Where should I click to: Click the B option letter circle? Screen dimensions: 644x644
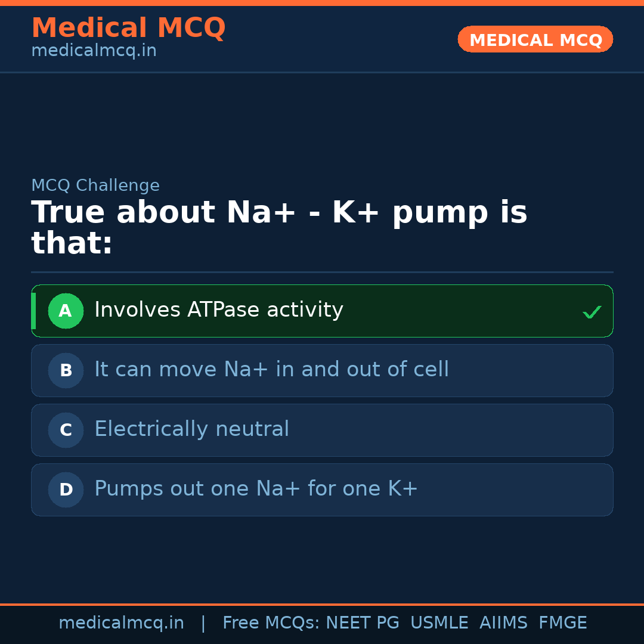pyautogui.click(x=66, y=370)
